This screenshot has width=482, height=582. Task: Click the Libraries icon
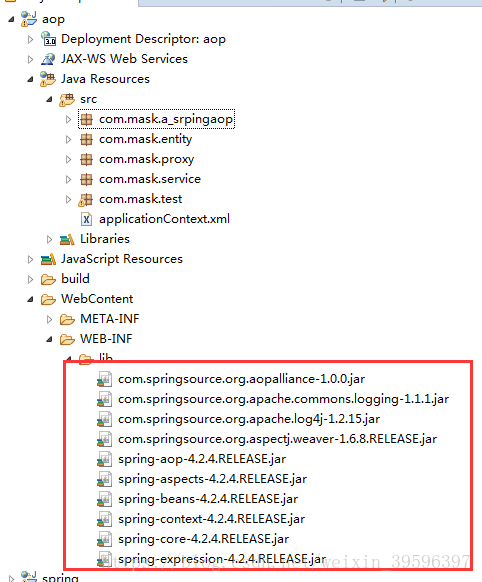point(67,240)
